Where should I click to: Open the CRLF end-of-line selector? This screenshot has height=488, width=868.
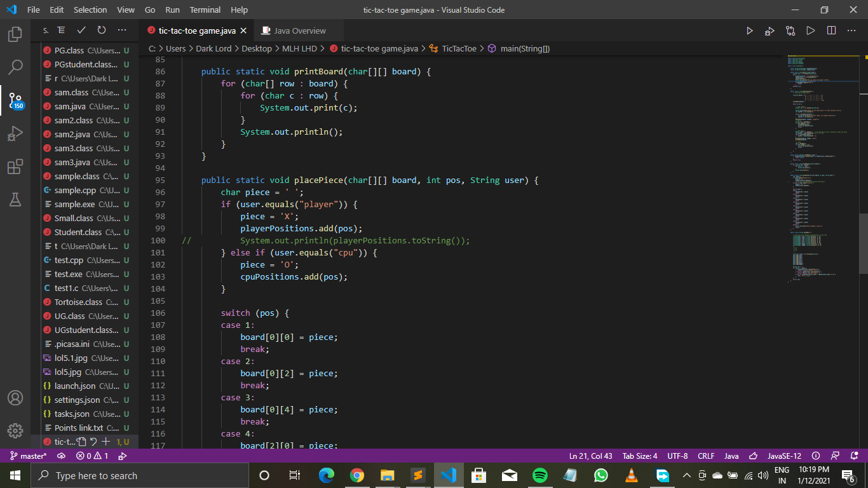[x=706, y=456]
